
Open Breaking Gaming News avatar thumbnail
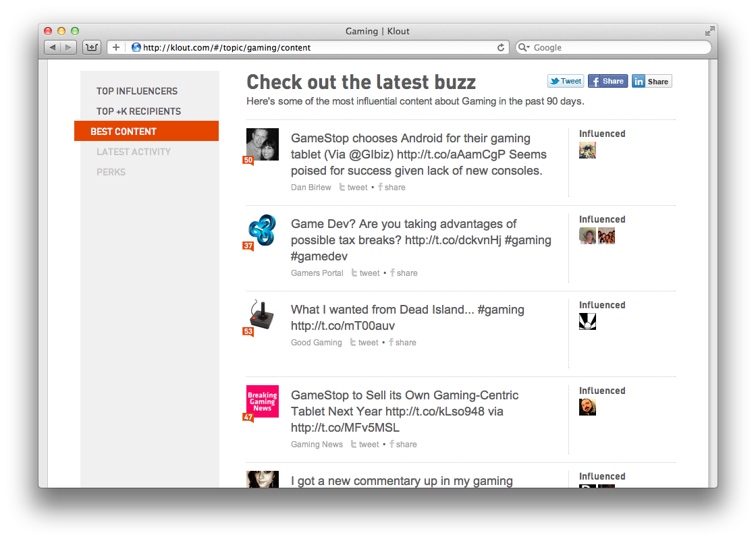(263, 401)
